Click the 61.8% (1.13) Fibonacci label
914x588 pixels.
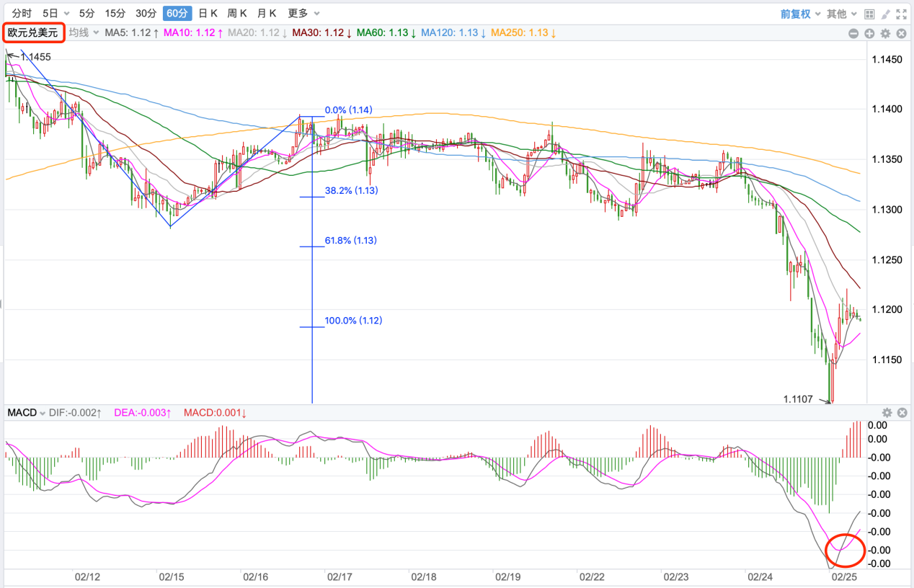point(352,240)
